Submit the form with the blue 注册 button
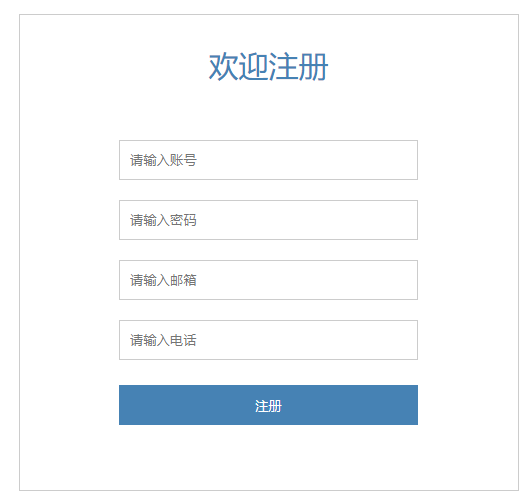The width and height of the screenshot is (529, 500). pos(268,405)
